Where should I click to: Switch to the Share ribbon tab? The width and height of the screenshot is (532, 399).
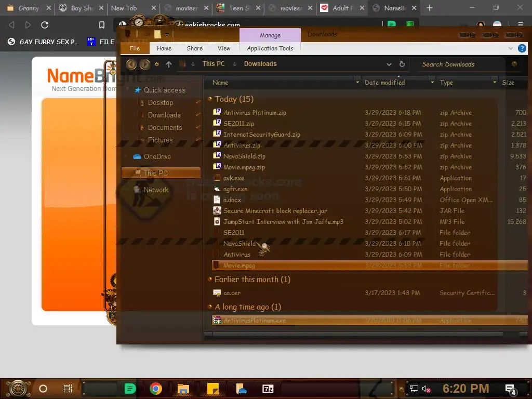tap(194, 48)
